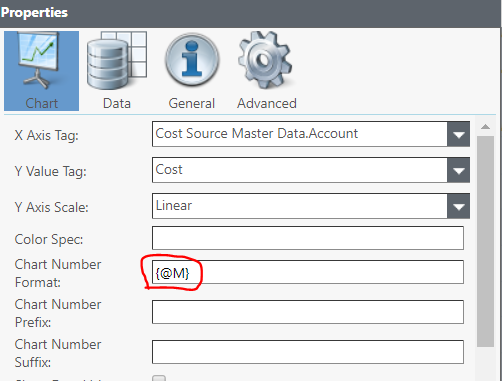Expand the Y Axis Scale dropdown arrow
This screenshot has height=381, width=502.
click(459, 206)
